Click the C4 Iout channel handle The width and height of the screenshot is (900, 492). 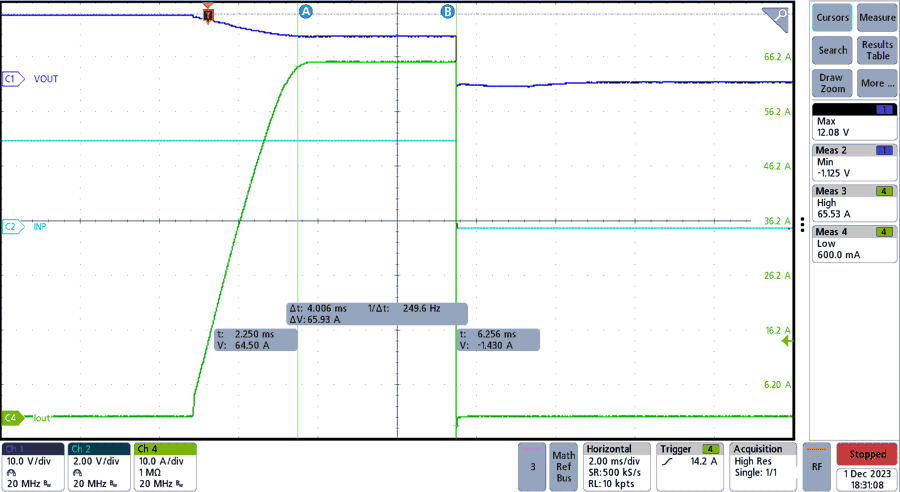point(13,417)
